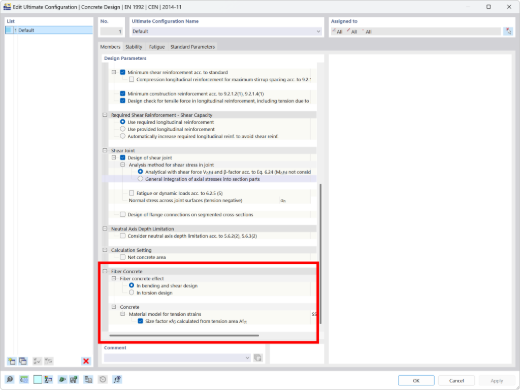Select In bending and shear design
The image size is (520, 390).
[131, 286]
